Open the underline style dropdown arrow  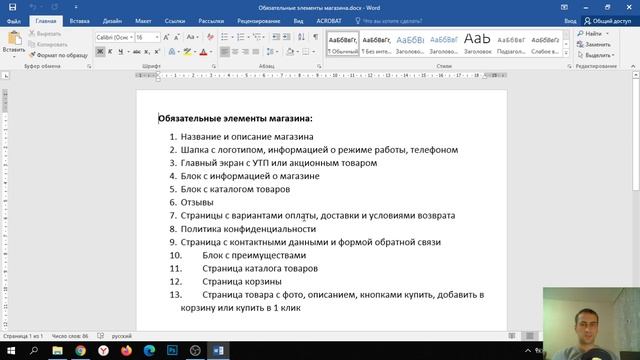128,52
